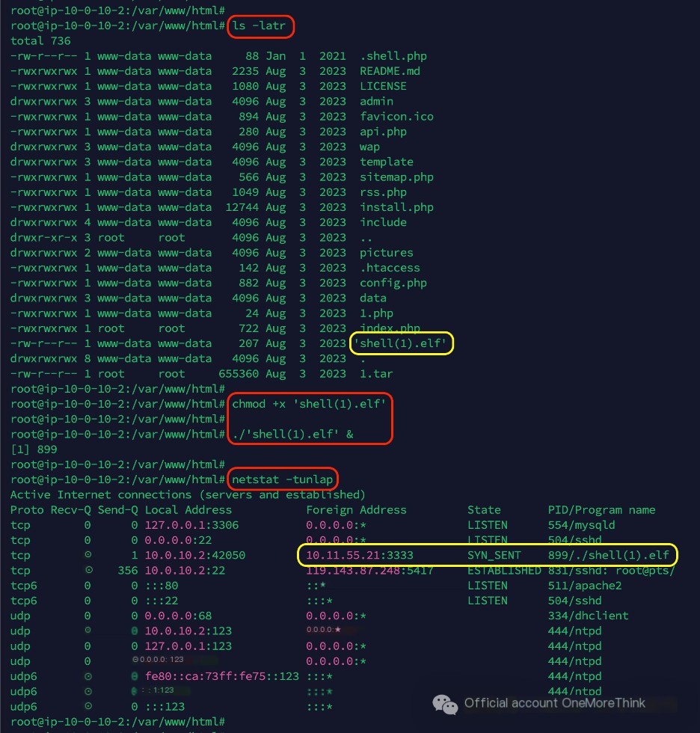Click the yellow-circled 'shell(1).elf' file name
The width and height of the screenshot is (700, 733).
(402, 343)
